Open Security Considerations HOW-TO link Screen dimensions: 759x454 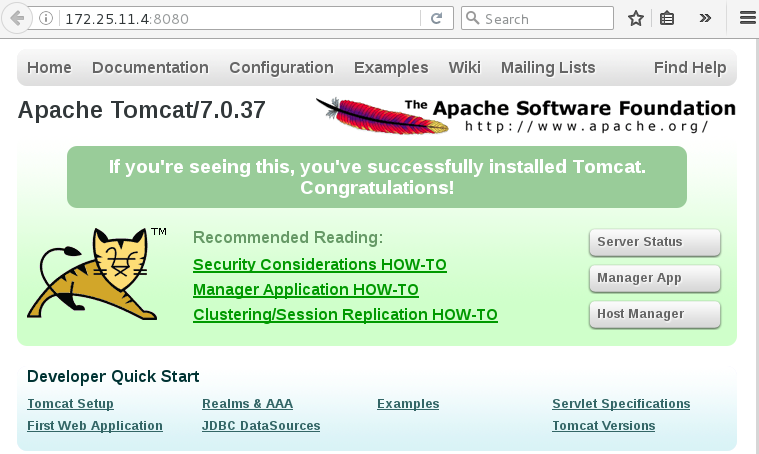[320, 264]
